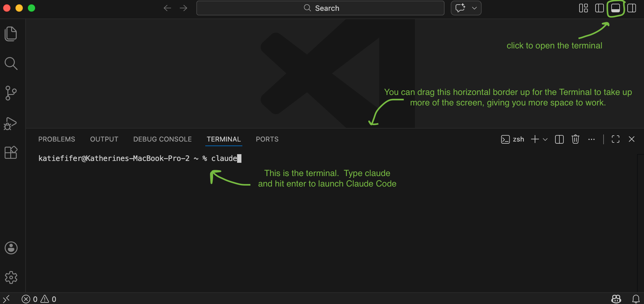Screen dimensions: 644x304
Task: Click the Search command center field
Action: coord(320,8)
